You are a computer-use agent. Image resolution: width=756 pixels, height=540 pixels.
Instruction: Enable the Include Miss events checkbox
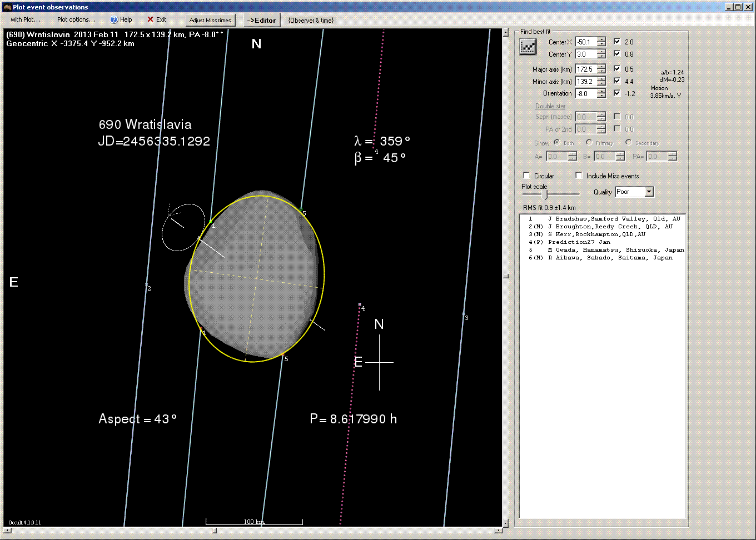(579, 176)
